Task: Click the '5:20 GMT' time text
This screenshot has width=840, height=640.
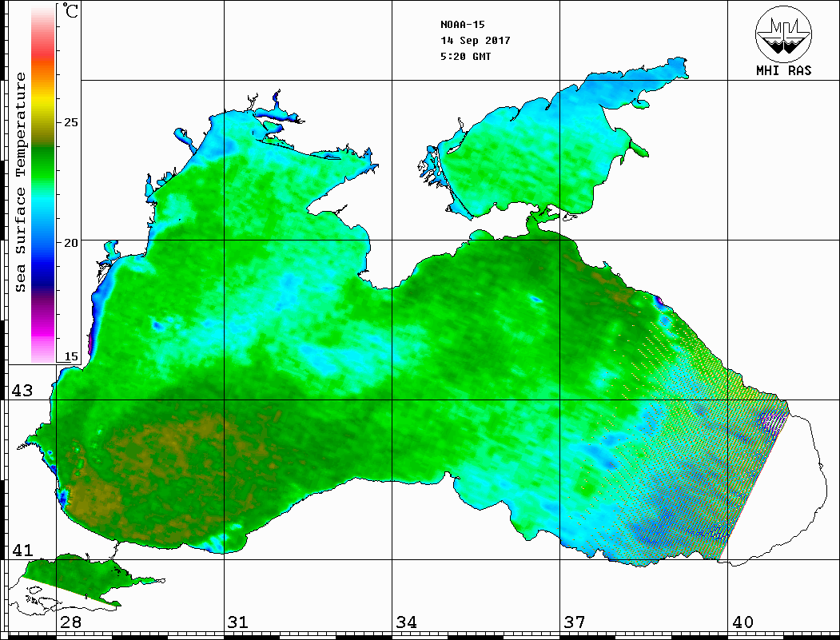Action: tap(465, 56)
